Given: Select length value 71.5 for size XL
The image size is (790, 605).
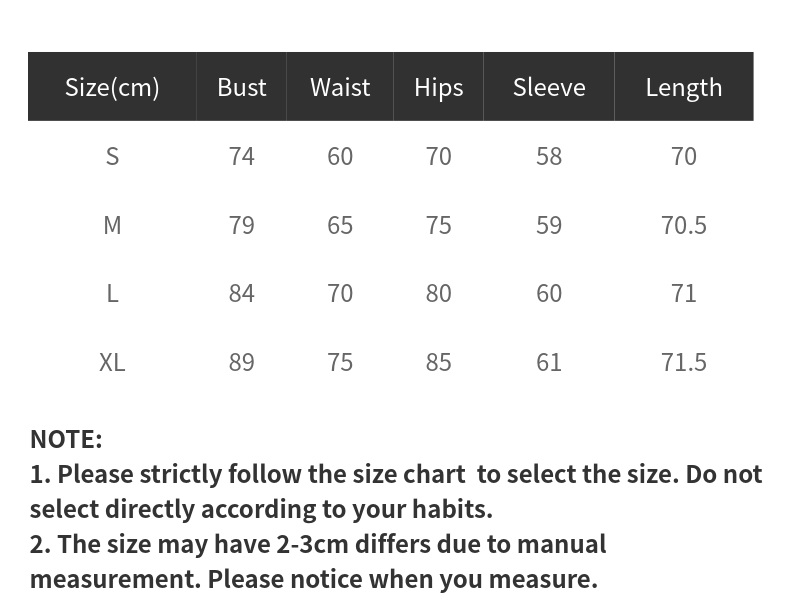Looking at the screenshot, I should 684,362.
